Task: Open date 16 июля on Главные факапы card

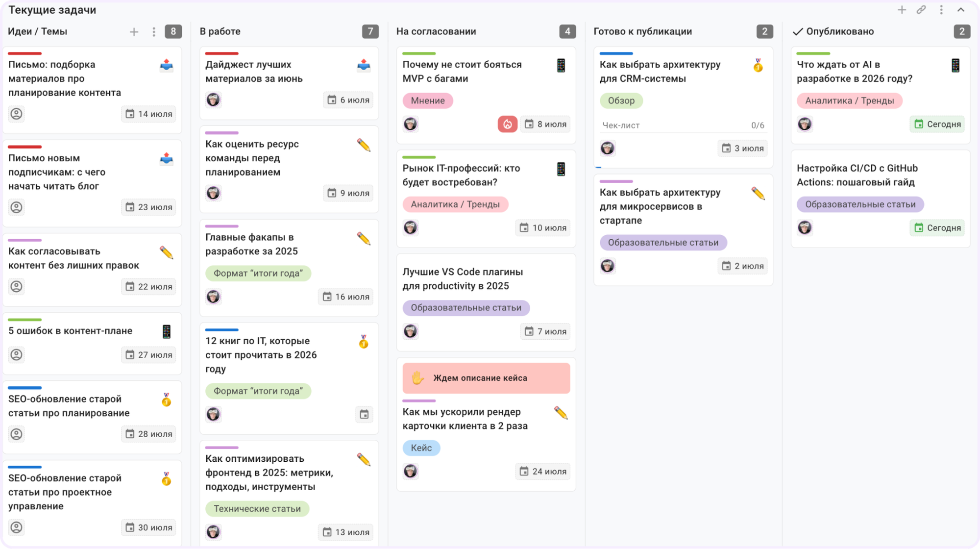Action: (x=346, y=297)
